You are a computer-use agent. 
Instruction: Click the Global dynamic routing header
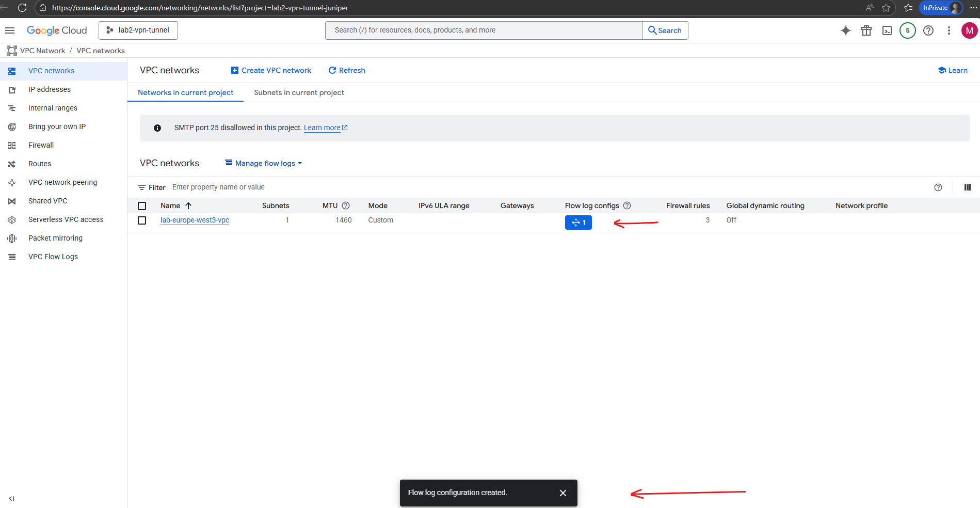coord(765,205)
